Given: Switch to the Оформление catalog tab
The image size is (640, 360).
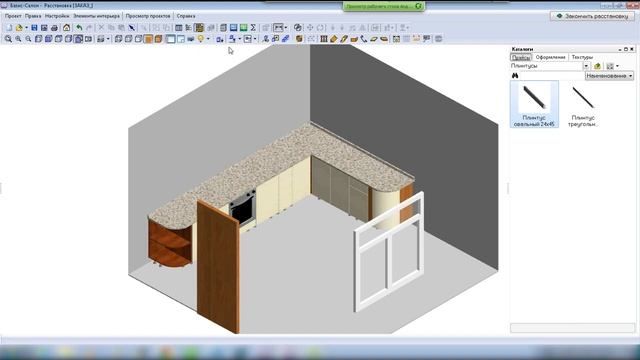Looking at the screenshot, I should pos(550,57).
